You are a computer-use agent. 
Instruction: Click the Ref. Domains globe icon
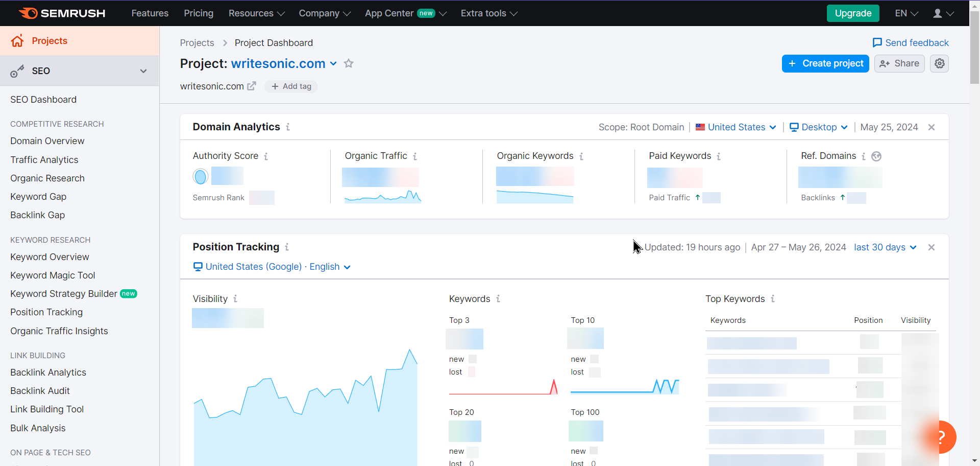click(876, 156)
